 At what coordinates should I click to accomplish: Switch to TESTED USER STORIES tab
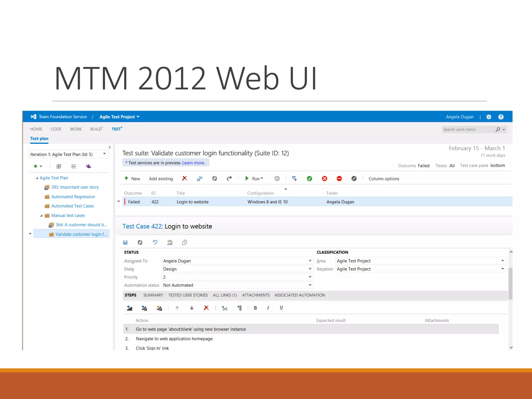[x=188, y=295]
